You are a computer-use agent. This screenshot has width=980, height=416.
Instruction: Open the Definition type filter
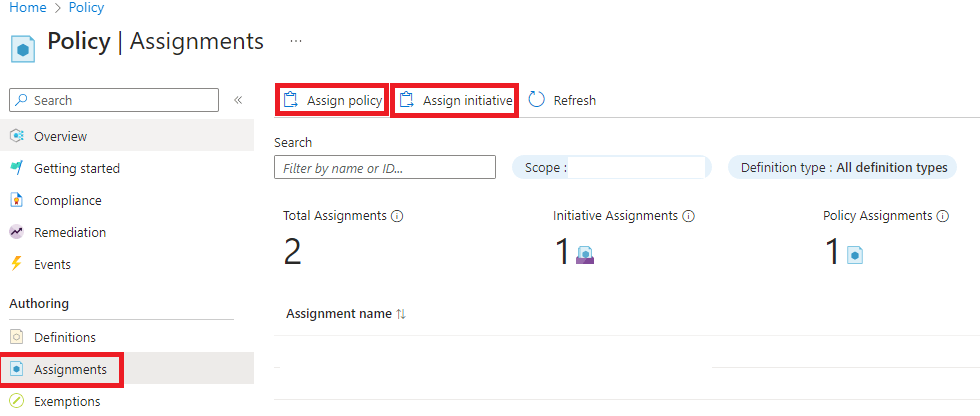842,168
